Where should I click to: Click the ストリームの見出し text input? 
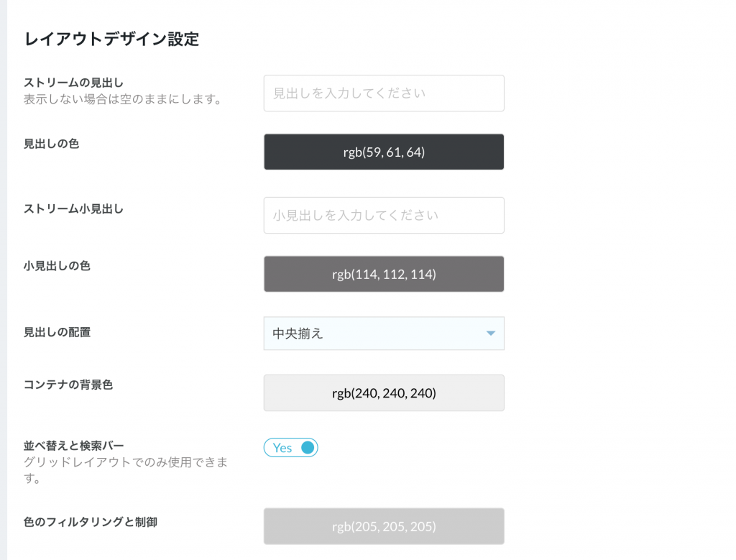coord(384,93)
